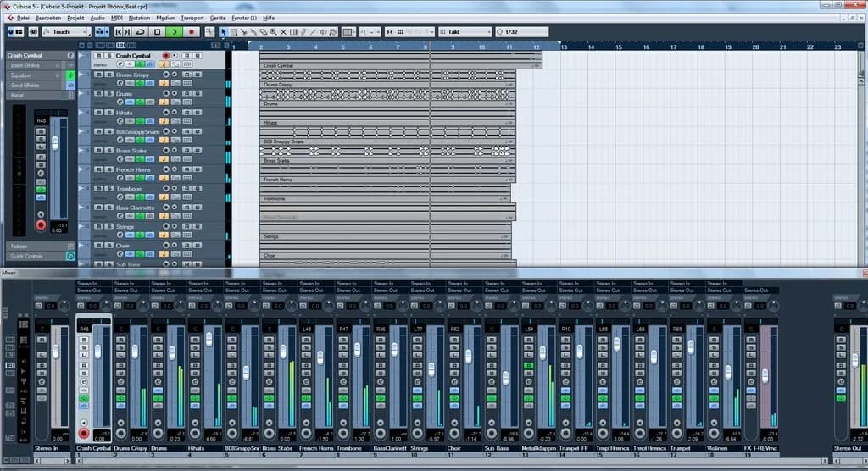
Task: Click the Crash Cymbal mixer volume fader
Action: coord(97,352)
